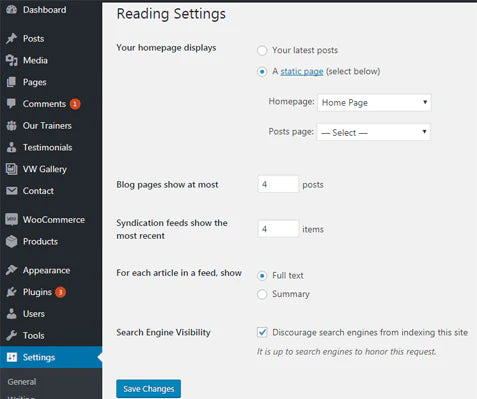
Task: Click the Blog pages posts number field
Action: pos(278,184)
